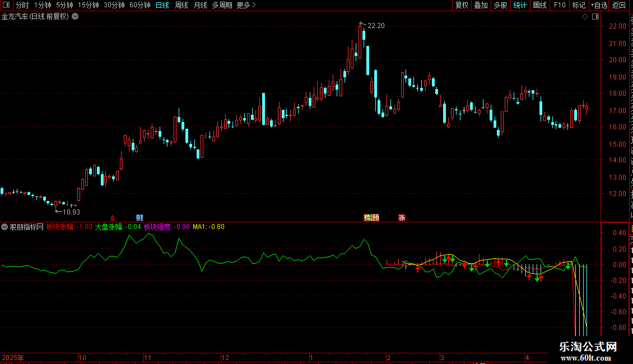This screenshot has width=633, height=364.
Task: Toggle the 统计 statistics button
Action: (520, 5)
